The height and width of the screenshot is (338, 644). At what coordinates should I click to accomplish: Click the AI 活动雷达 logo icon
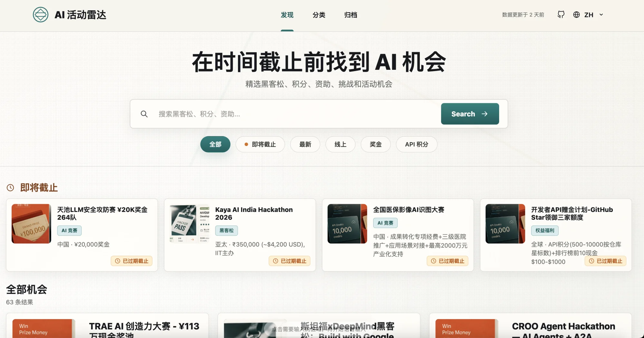tap(41, 15)
